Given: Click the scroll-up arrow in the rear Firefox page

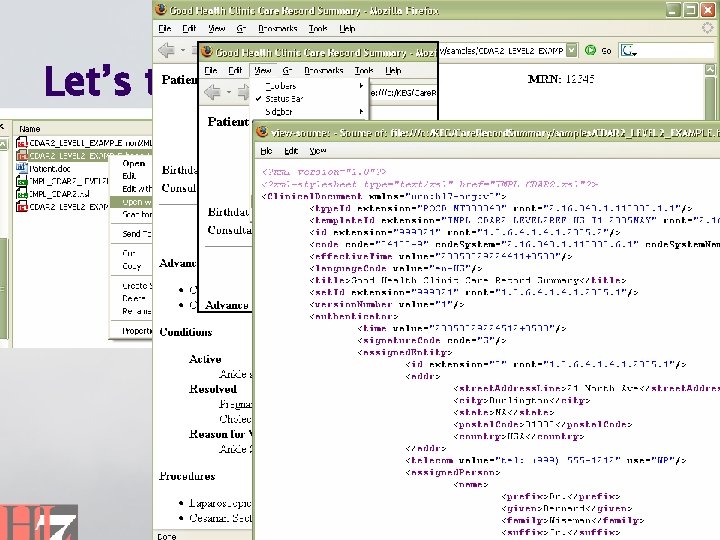Looking at the screenshot, I should tap(710, 70).
